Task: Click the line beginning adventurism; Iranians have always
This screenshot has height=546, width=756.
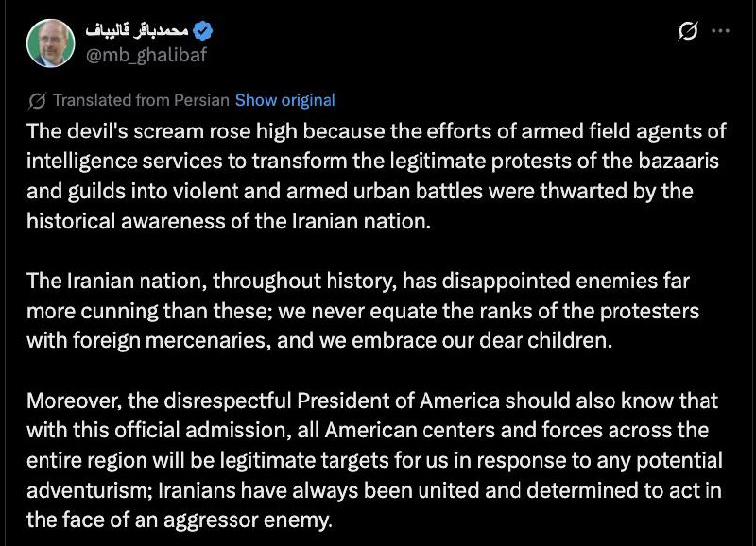Action: click(374, 490)
